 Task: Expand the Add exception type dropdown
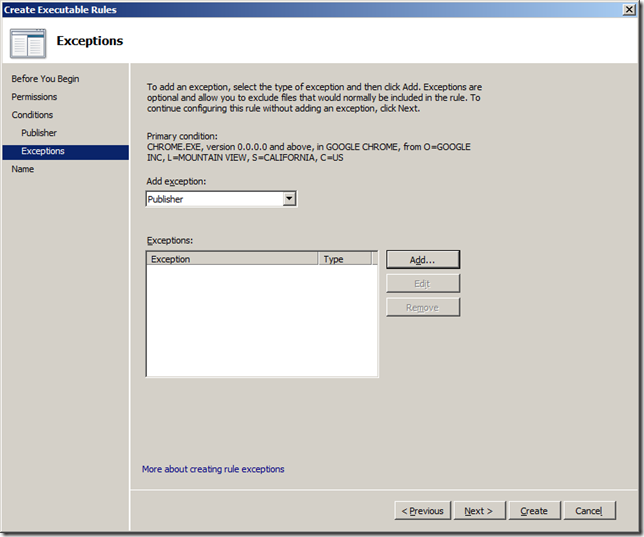[289, 199]
